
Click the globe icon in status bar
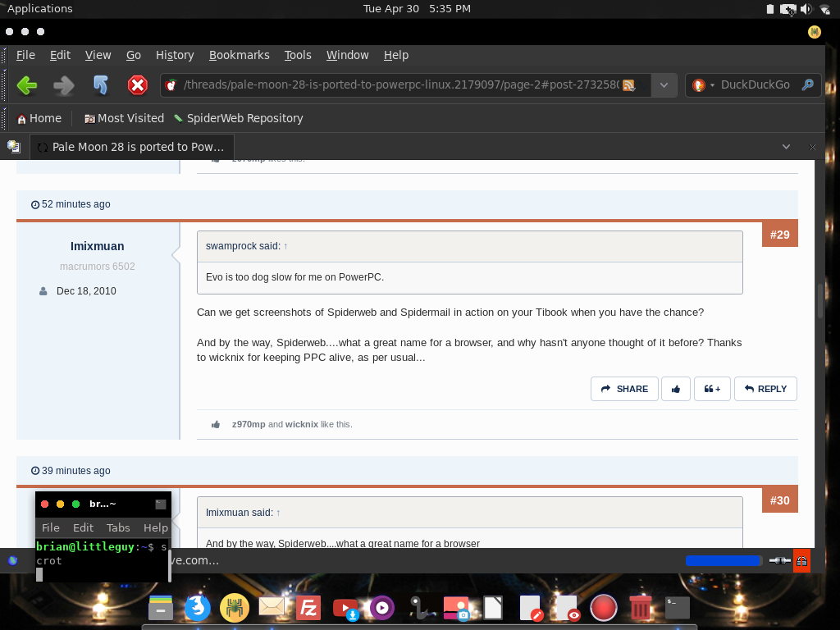[x=13, y=561]
